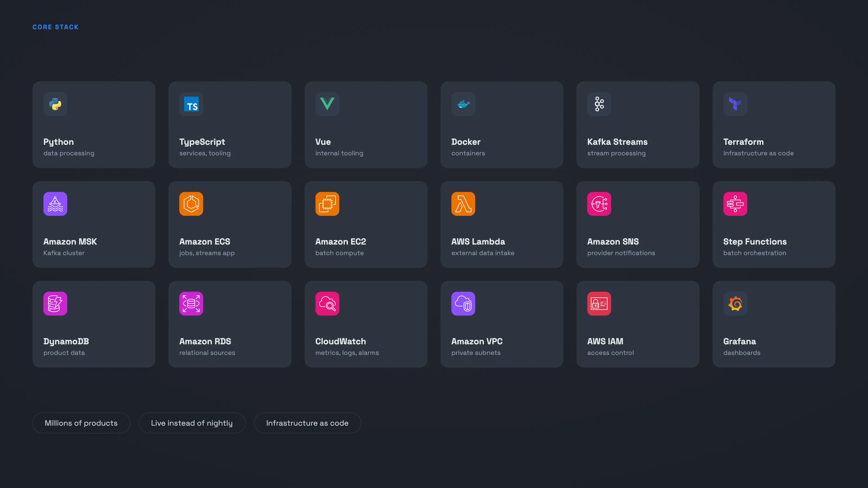Click the "infrastructure as code" card caption
The width and height of the screenshot is (868, 488).
pyautogui.click(x=758, y=153)
